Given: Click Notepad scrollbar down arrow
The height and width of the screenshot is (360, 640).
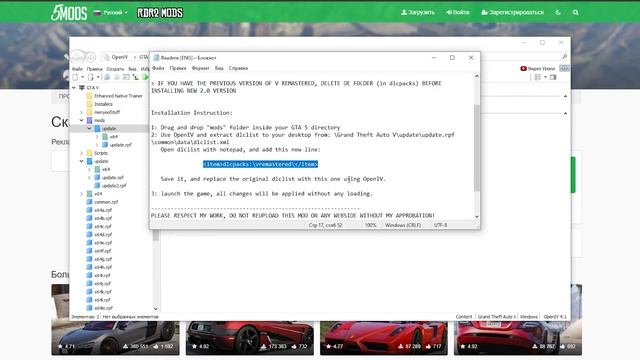Looking at the screenshot, I should 476,217.
